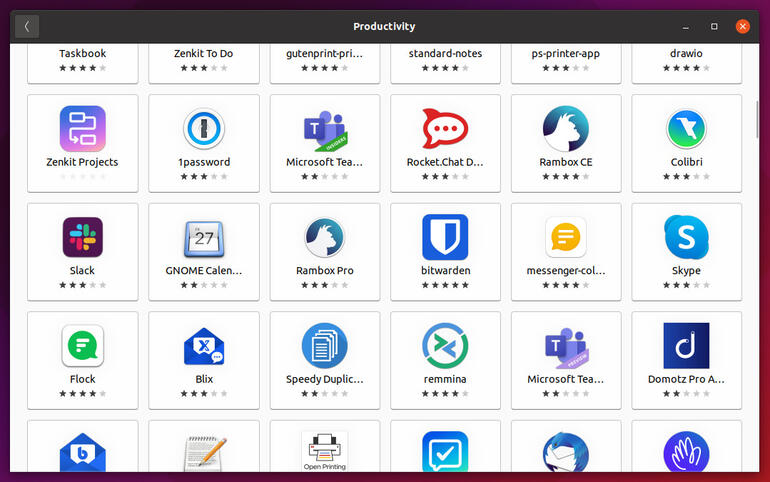Open the Colibri app icon
Image resolution: width=770 pixels, height=482 pixels.
[687, 129]
